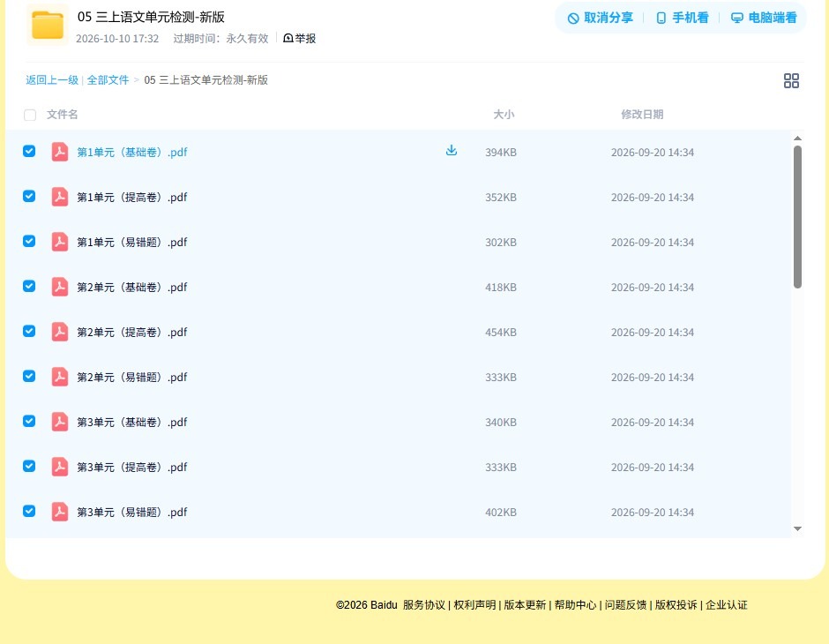Uncheck 第3单元（易错题）.pdf checkbox
829x644 pixels.
tap(29, 511)
